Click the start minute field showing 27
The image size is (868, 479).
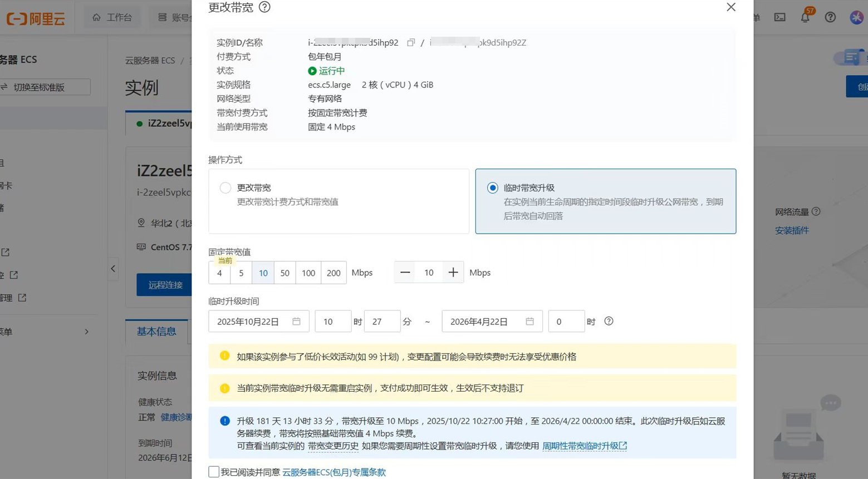pos(382,322)
